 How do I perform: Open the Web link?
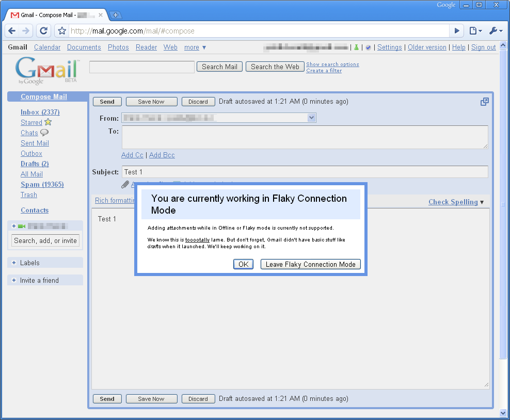click(170, 47)
